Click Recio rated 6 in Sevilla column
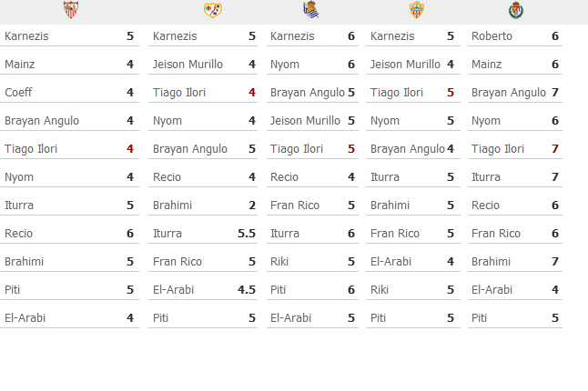 click(x=18, y=234)
